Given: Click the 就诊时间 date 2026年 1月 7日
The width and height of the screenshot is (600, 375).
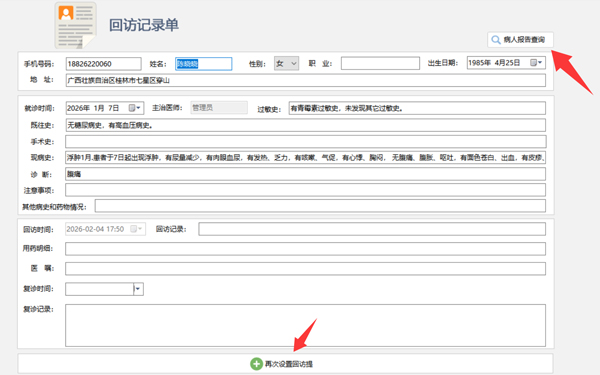Looking at the screenshot, I should coord(93,108).
